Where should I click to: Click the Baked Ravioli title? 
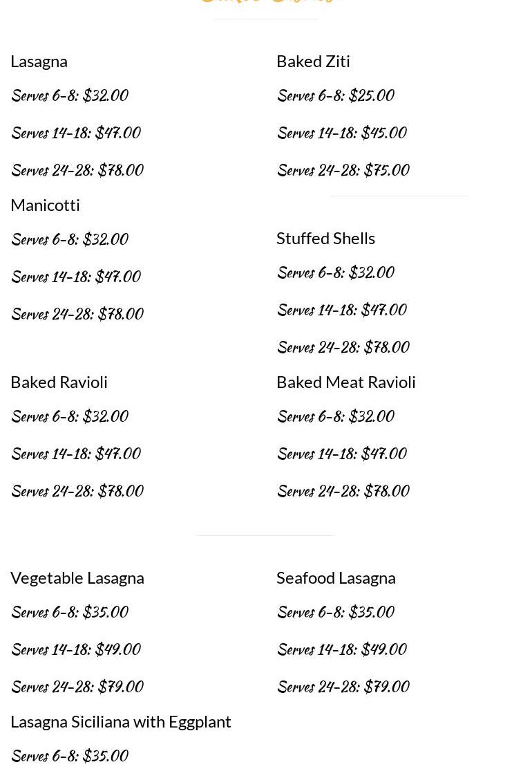click(x=59, y=382)
